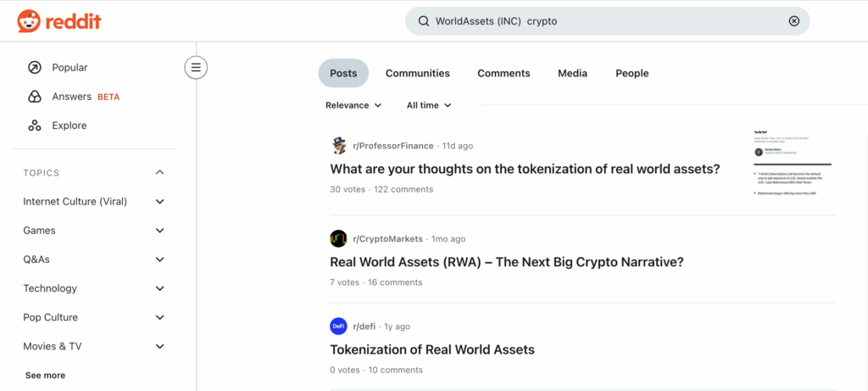This screenshot has width=868, height=391.
Task: Switch to the Communities tab
Action: point(417,74)
